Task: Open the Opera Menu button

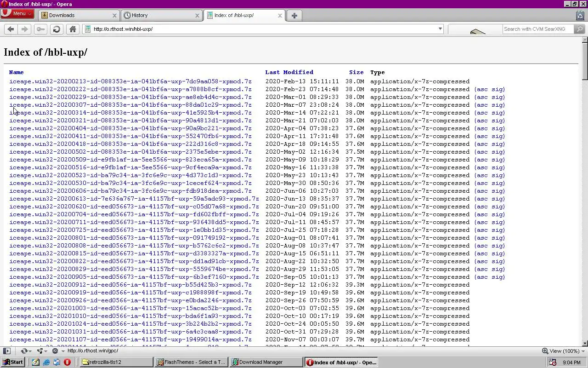Action: [x=17, y=13]
